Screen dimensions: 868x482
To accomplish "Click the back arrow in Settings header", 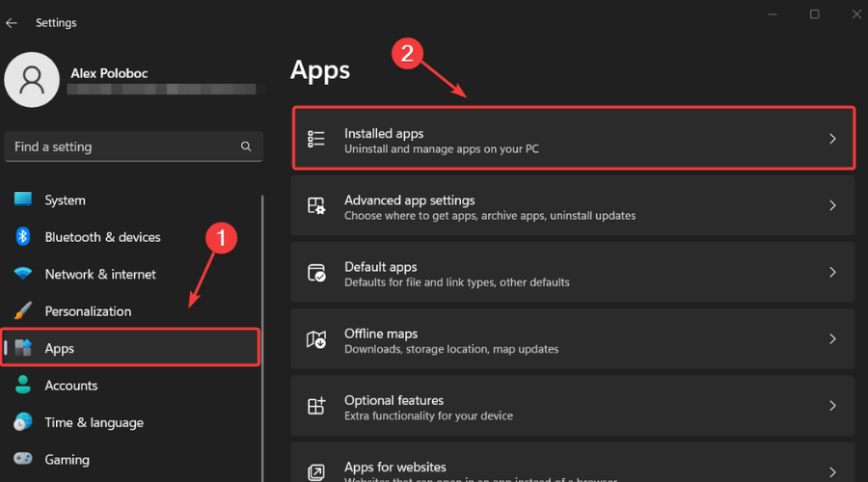I will click(x=11, y=23).
